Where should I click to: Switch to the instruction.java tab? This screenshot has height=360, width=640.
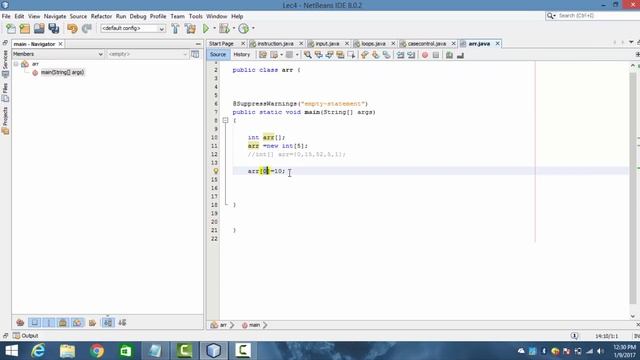click(x=275, y=44)
